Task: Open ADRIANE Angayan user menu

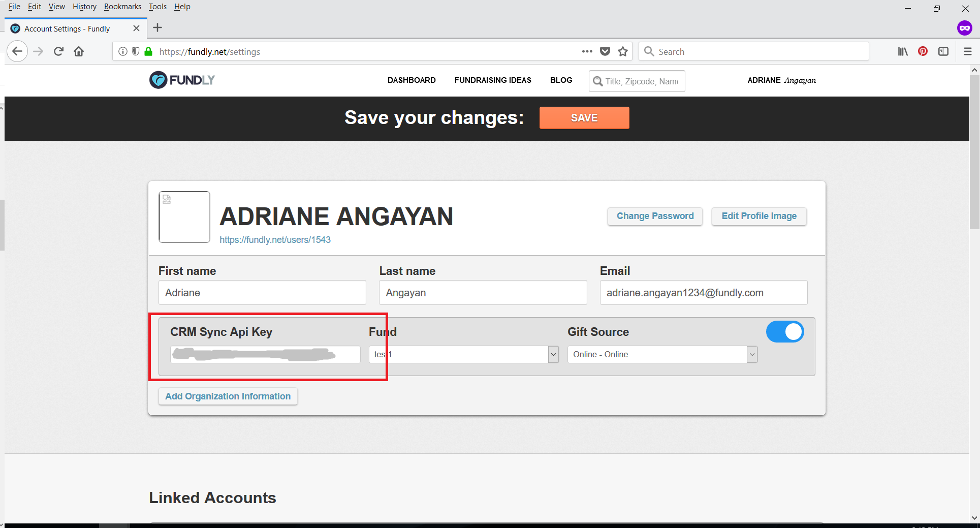Action: coord(781,80)
